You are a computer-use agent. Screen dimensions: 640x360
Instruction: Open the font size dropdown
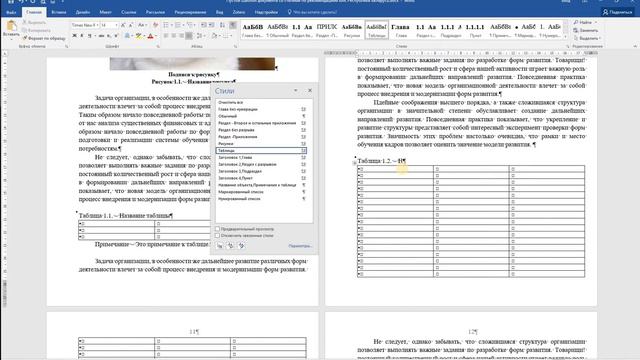pos(117,25)
